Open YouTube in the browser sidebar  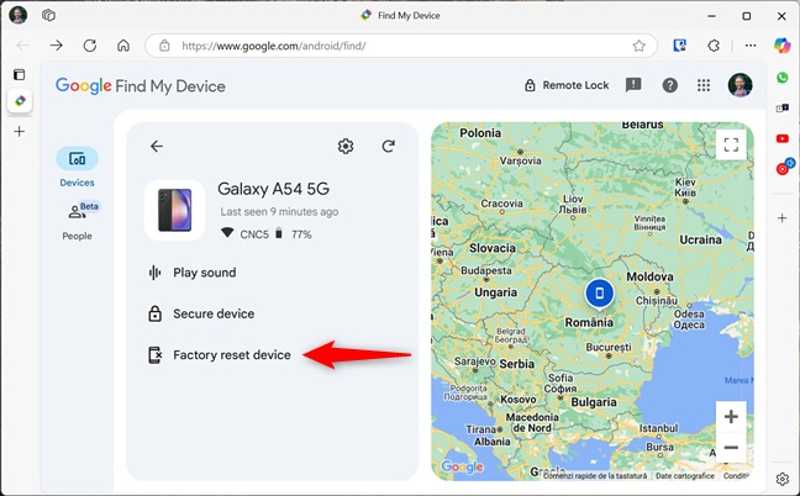coord(782,139)
